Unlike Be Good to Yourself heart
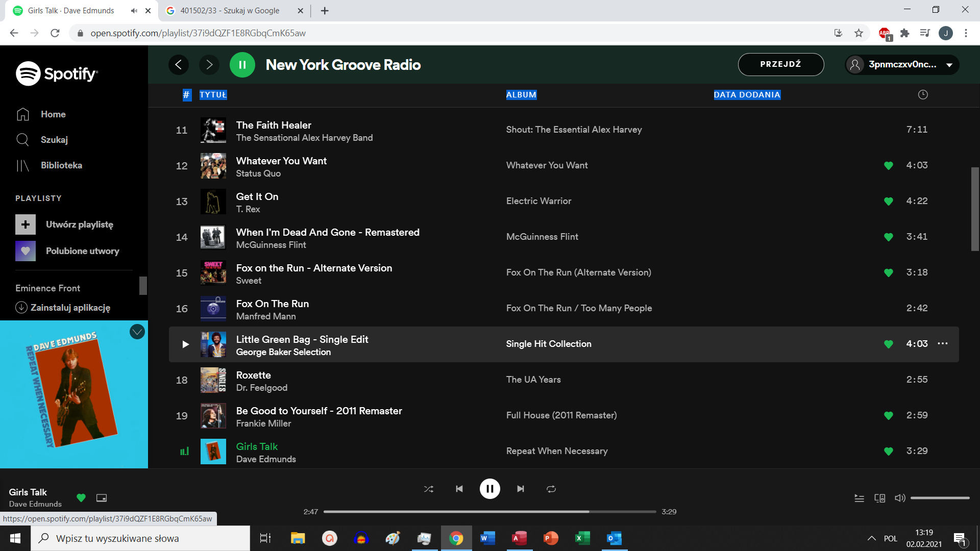This screenshot has height=551, width=980. click(889, 416)
